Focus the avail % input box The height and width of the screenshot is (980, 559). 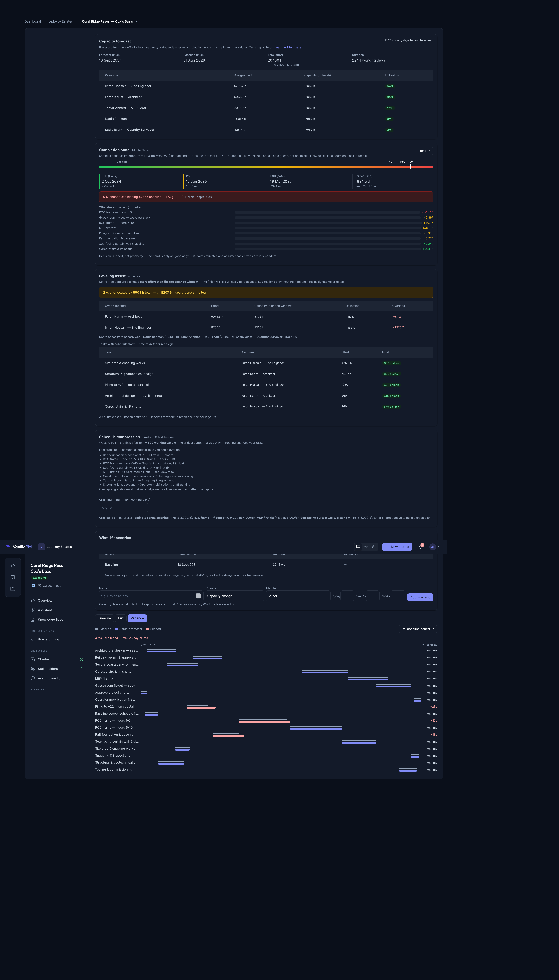(372, 596)
